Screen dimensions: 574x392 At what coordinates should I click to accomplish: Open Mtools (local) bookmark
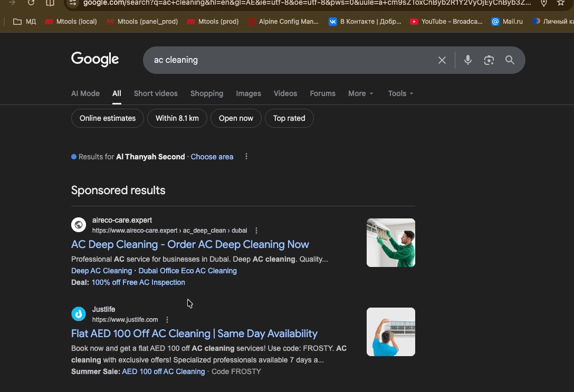[71, 22]
